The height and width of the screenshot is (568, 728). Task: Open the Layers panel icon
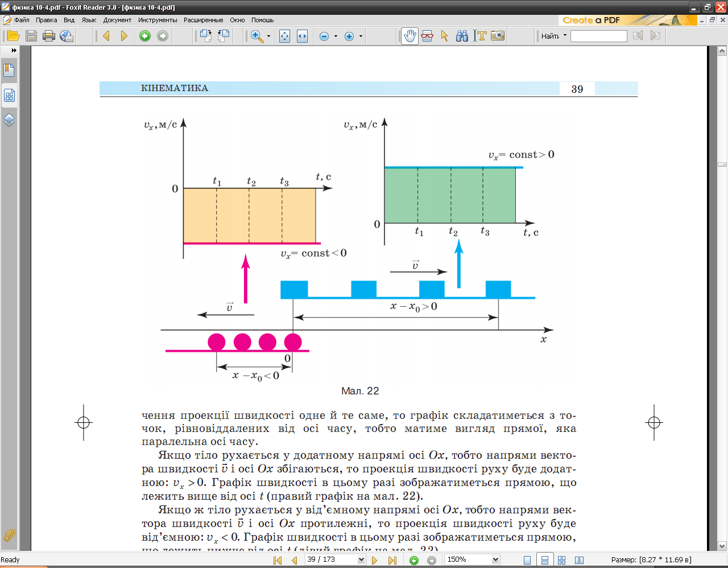click(9, 120)
